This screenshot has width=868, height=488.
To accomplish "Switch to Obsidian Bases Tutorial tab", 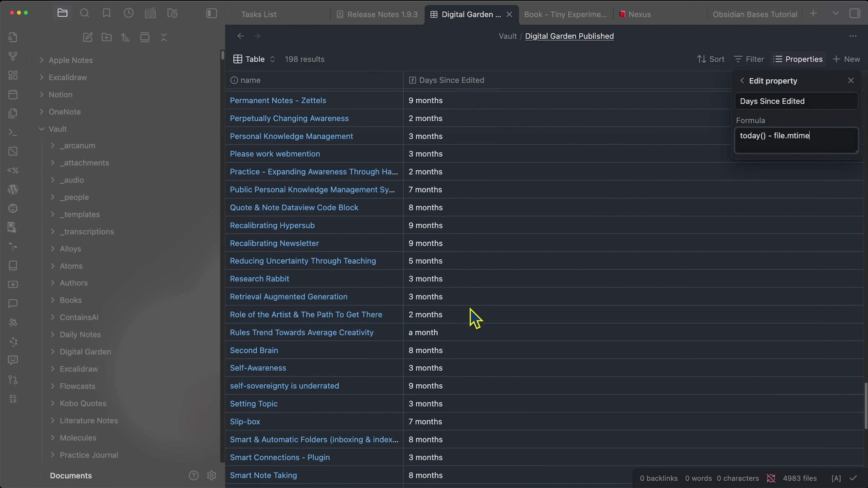I will coord(755,14).
